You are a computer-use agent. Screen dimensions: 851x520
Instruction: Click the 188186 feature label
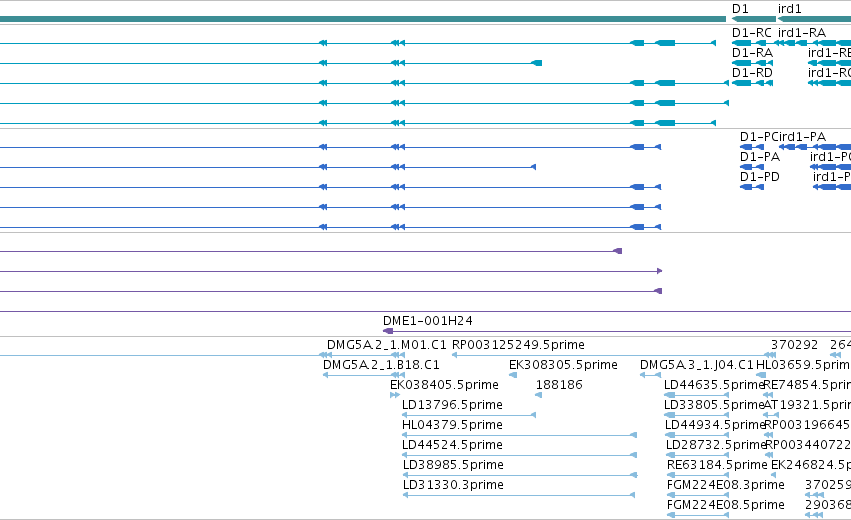pos(559,385)
